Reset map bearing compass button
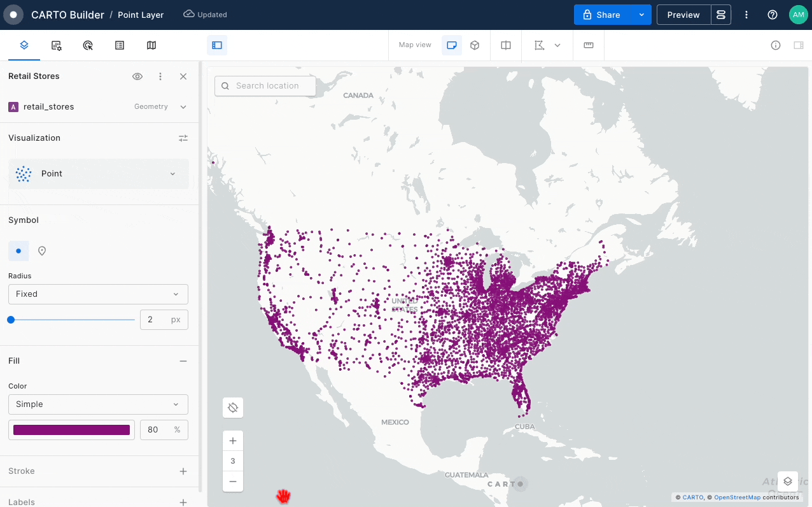 [233, 408]
